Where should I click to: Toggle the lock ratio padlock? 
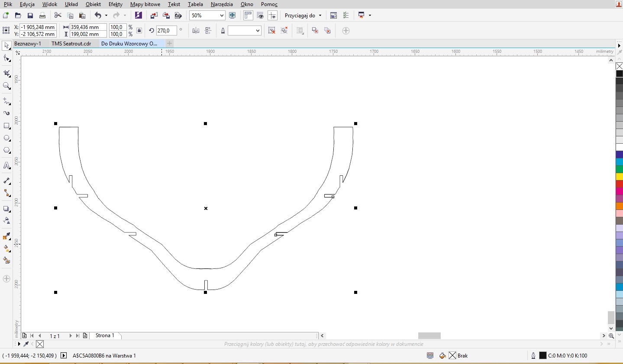click(139, 31)
